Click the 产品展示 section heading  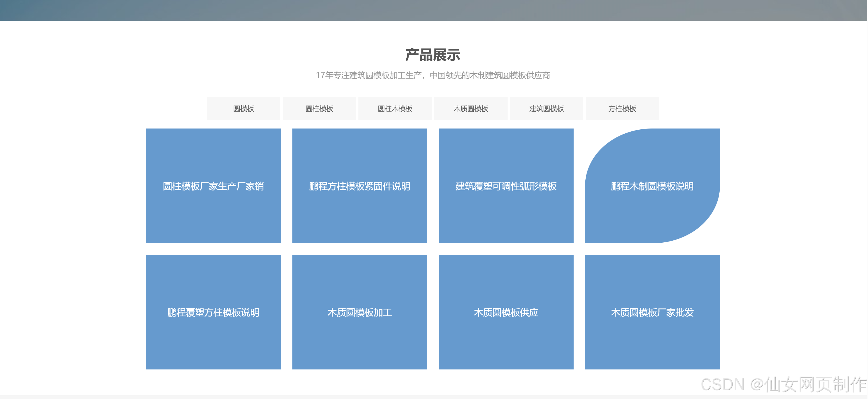433,56
